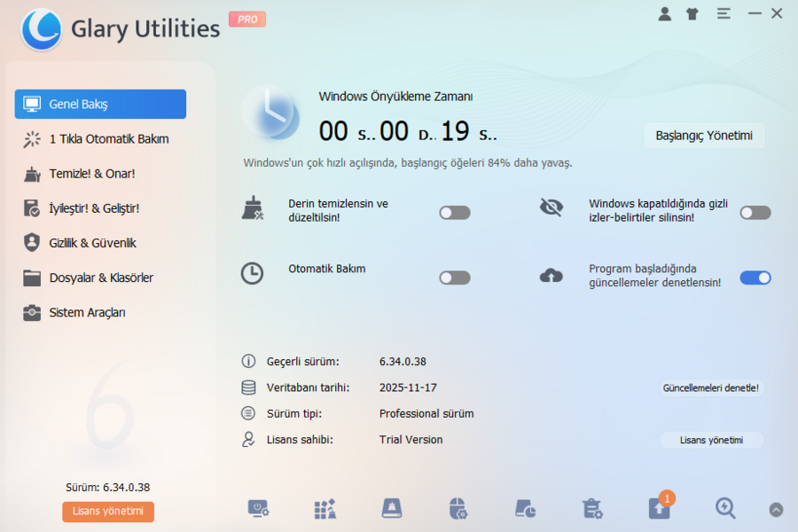Click the startup power management icon in bottom toolbar
This screenshot has width=798, height=532.
(x=258, y=509)
